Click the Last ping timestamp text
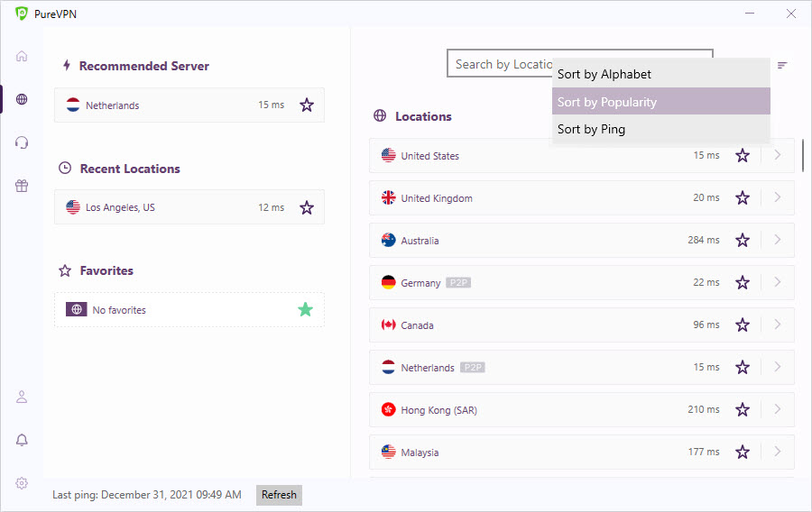Screen dimensions: 812x512 146,495
